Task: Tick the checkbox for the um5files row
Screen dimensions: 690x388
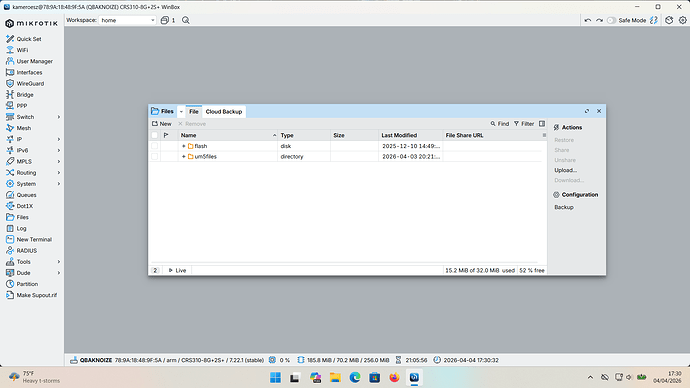Action: pyautogui.click(x=154, y=157)
